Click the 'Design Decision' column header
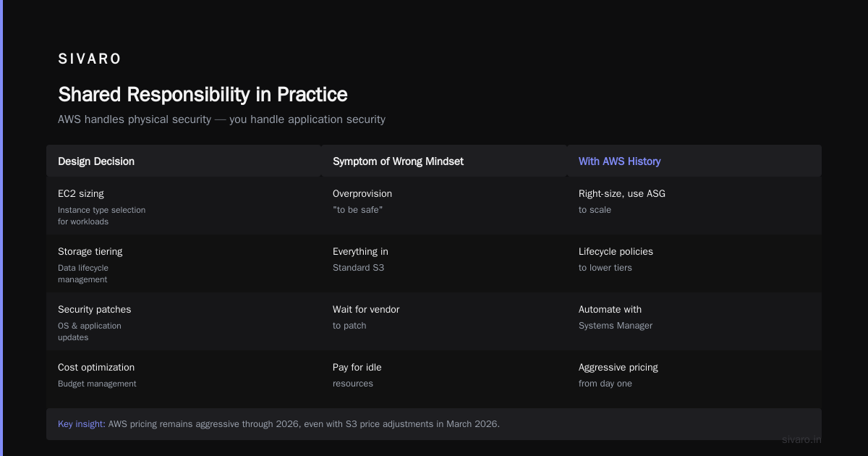The width and height of the screenshot is (868, 456). pyautogui.click(x=96, y=161)
